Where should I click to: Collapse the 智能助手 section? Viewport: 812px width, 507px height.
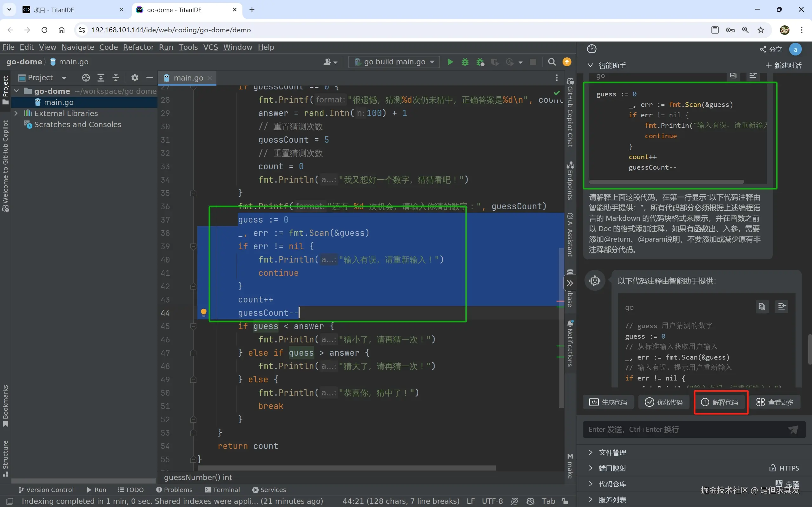[x=591, y=65]
